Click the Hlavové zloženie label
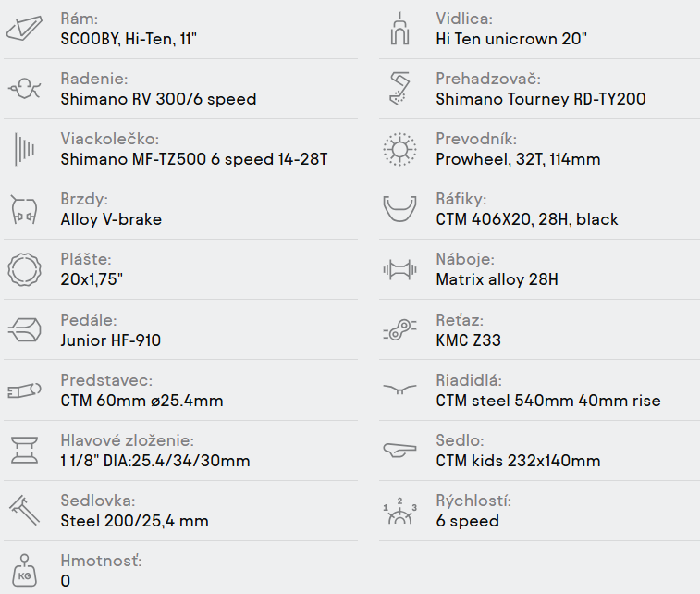 (127, 440)
